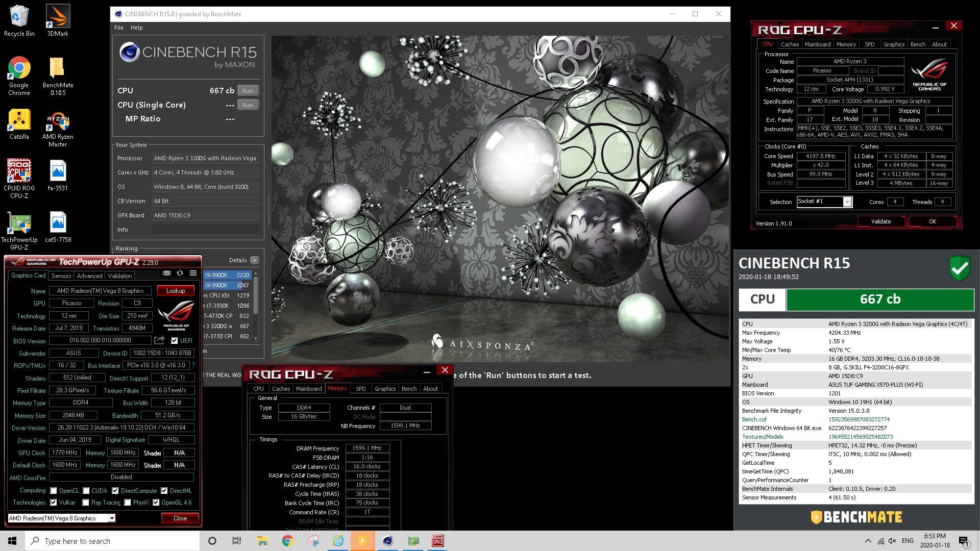
Task: Run the Cinebench CPU test
Action: (248, 91)
